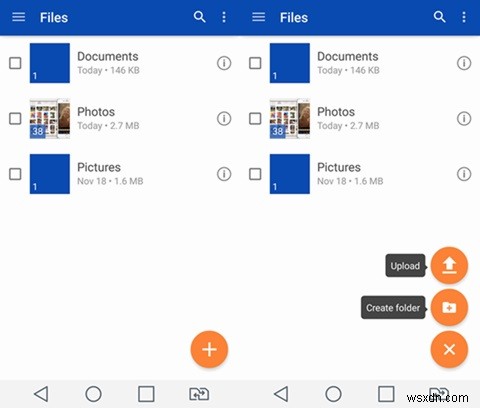The height and width of the screenshot is (408, 480).
Task: Check Photos checkbox in right screen
Action: [255, 118]
